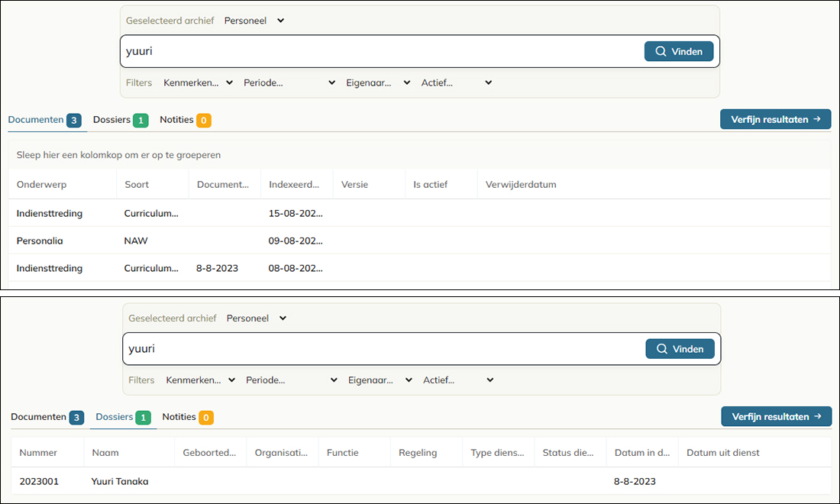Screen dimensions: 840x504
Task: Expand the Actief filter in lower panel
Action: (x=458, y=380)
